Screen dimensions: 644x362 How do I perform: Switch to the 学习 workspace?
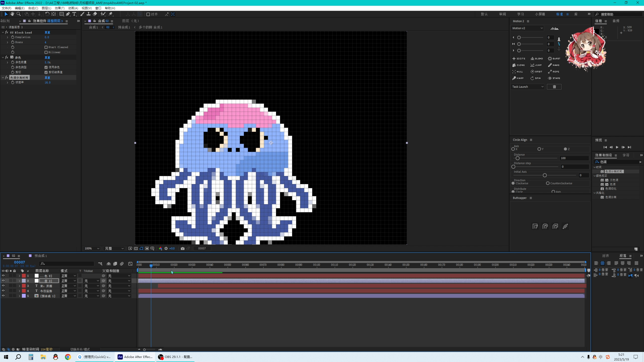[520, 14]
